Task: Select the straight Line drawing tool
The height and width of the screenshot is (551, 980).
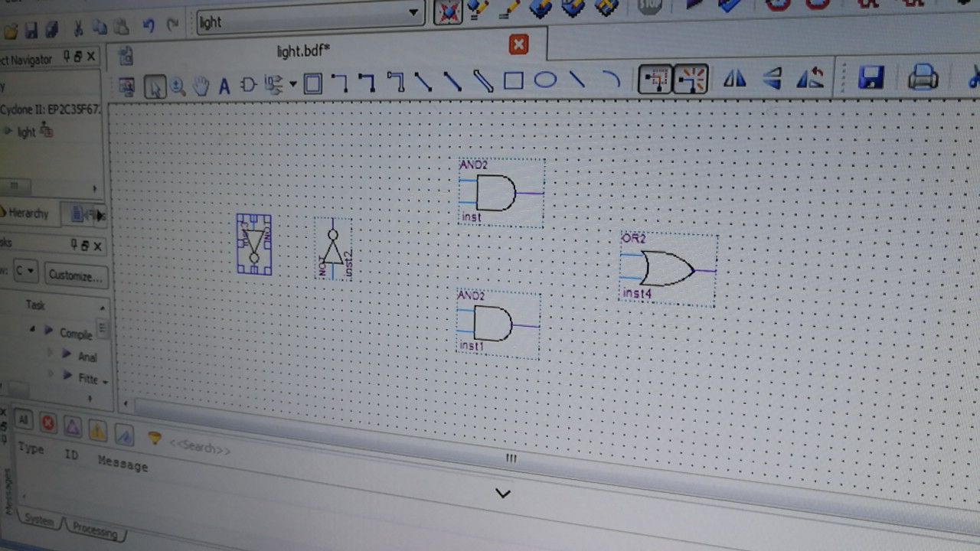Action: point(577,79)
